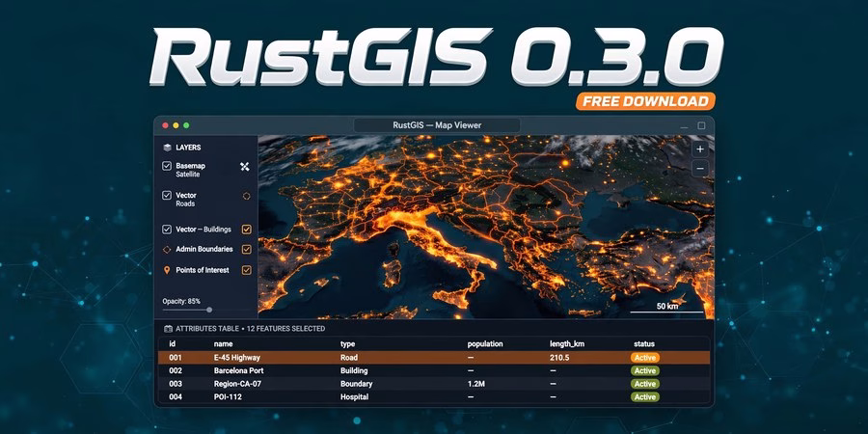The image size is (868, 434).
Task: Sort by the status column header
Action: tap(644, 344)
